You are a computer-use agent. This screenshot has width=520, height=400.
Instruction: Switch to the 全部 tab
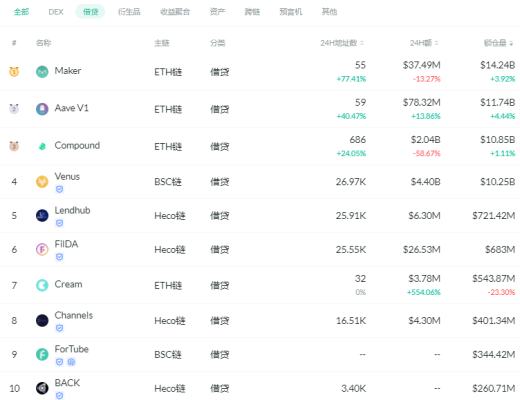click(x=21, y=12)
